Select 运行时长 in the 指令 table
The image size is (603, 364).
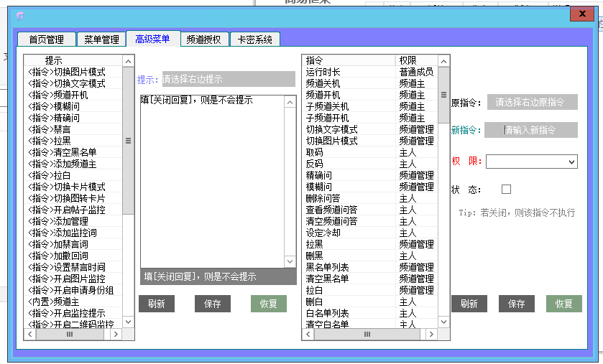370,72
